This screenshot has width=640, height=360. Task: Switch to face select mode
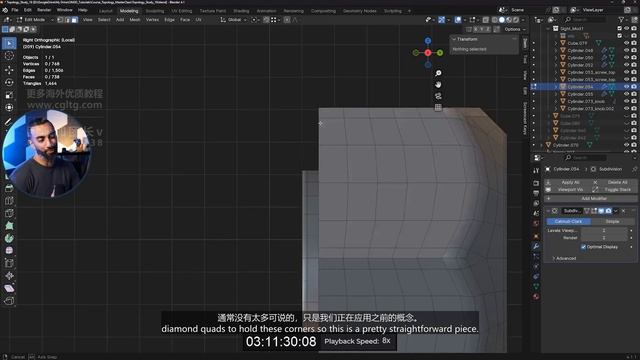(x=74, y=20)
